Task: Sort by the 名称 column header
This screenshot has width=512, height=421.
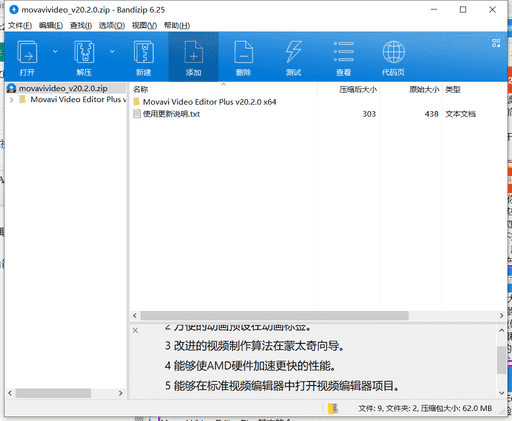Action: point(140,89)
